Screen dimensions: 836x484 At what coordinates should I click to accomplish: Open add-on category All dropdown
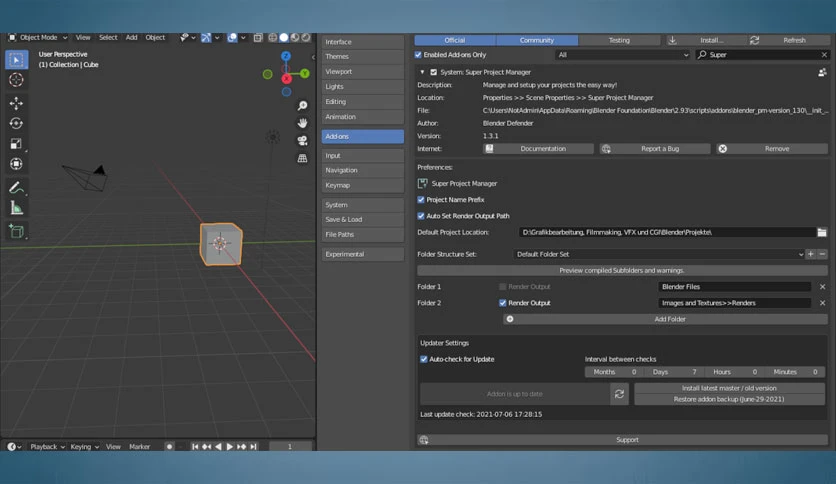coord(623,55)
